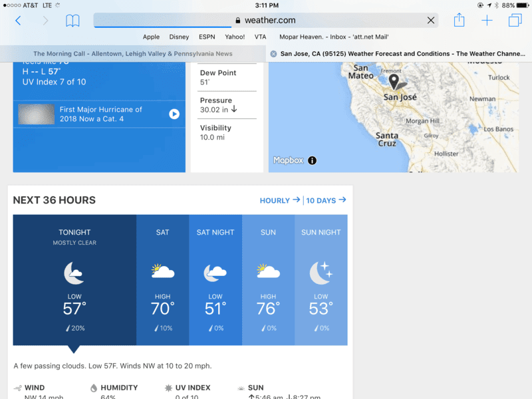Open the ESPN bookmark
Image resolution: width=532 pixels, height=399 pixels.
tap(207, 37)
